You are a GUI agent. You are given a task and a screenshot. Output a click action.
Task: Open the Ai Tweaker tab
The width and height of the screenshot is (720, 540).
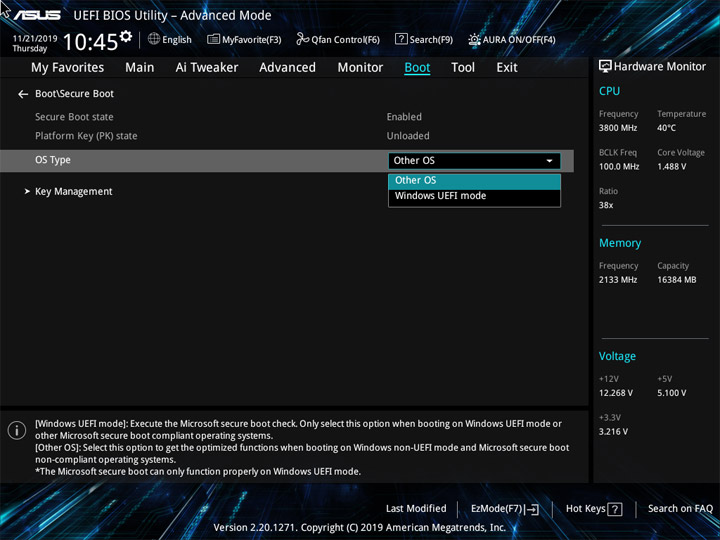tap(207, 68)
